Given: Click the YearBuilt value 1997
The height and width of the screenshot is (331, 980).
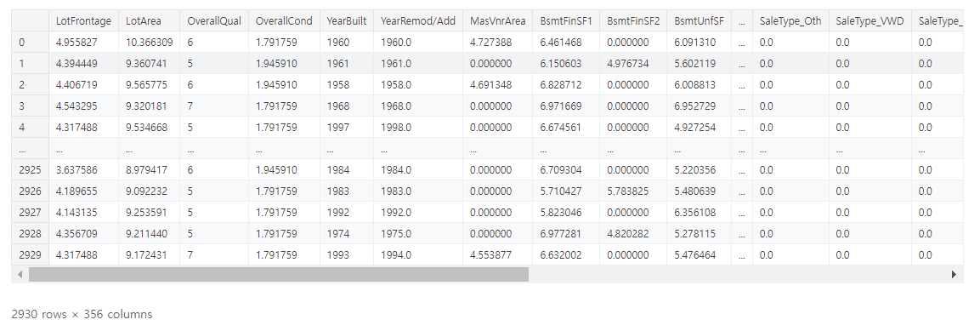Looking at the screenshot, I should (338, 128).
